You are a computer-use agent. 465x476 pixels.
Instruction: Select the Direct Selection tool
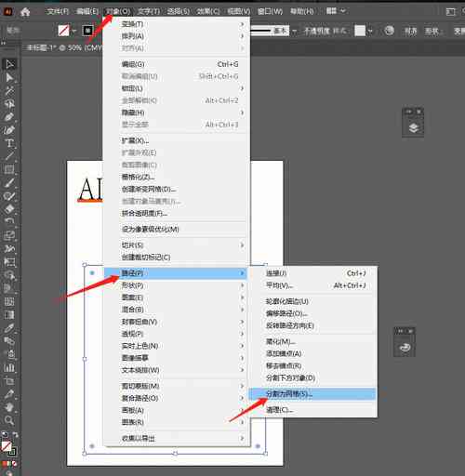[9, 77]
